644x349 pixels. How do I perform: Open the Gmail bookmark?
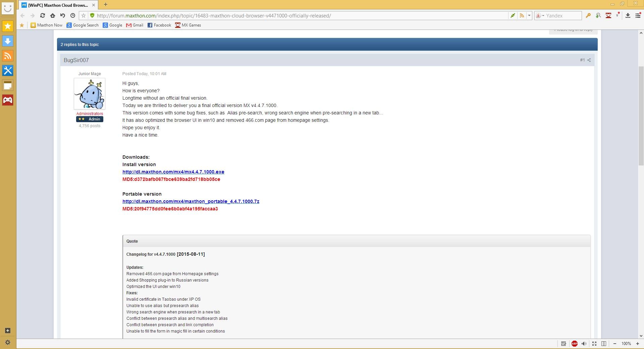click(135, 25)
